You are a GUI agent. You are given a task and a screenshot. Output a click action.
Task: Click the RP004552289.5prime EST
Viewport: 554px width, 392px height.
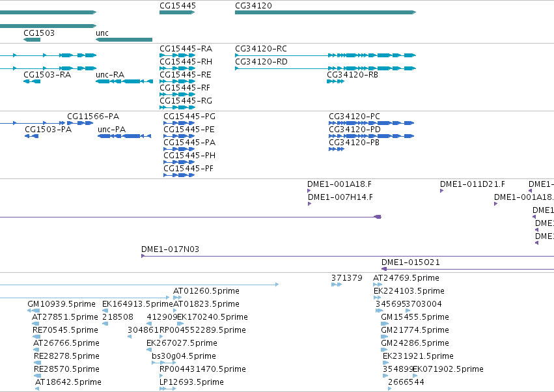161,337
